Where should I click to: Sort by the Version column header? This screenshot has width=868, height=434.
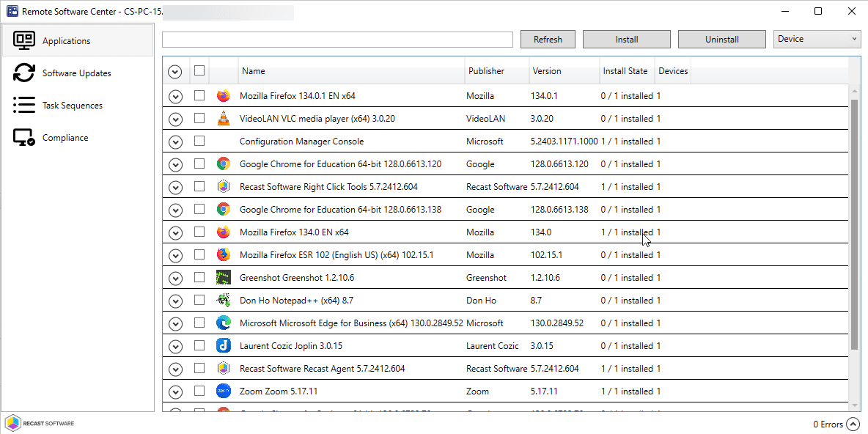click(564, 71)
